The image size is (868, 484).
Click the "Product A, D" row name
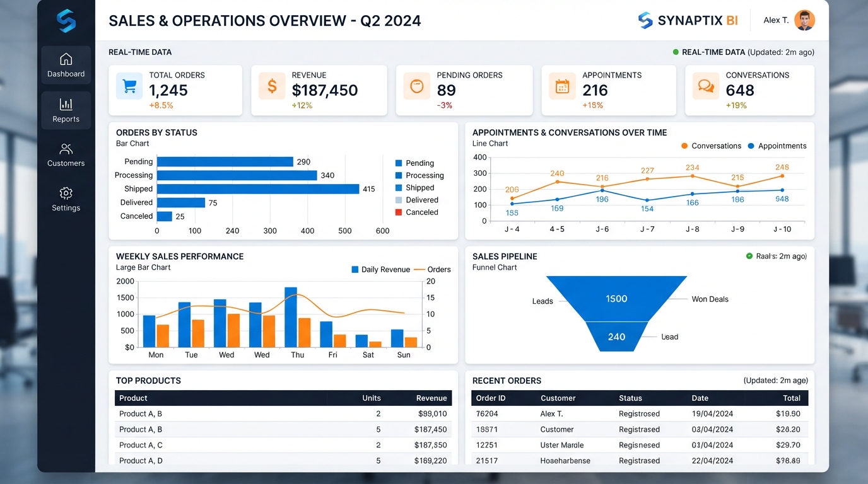pyautogui.click(x=141, y=461)
